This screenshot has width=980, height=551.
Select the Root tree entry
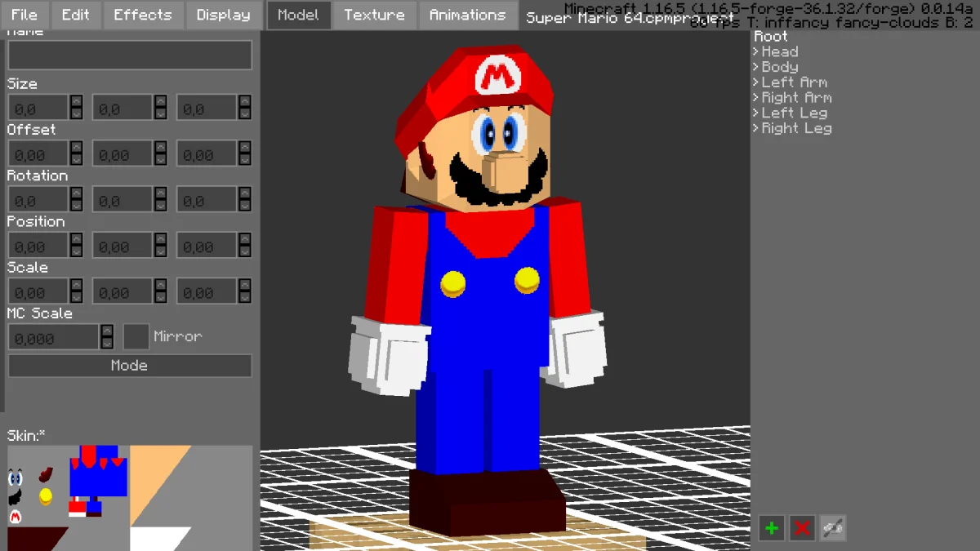[x=771, y=36]
